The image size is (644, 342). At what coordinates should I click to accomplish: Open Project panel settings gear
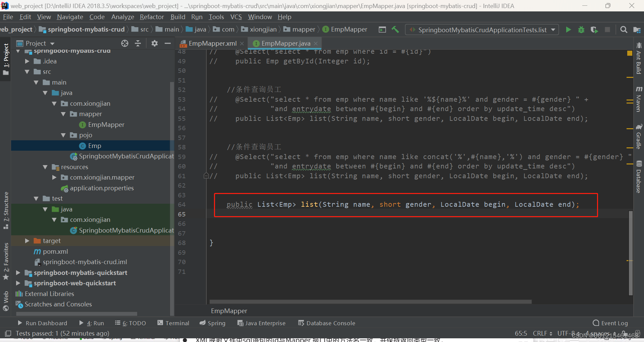[154, 43]
